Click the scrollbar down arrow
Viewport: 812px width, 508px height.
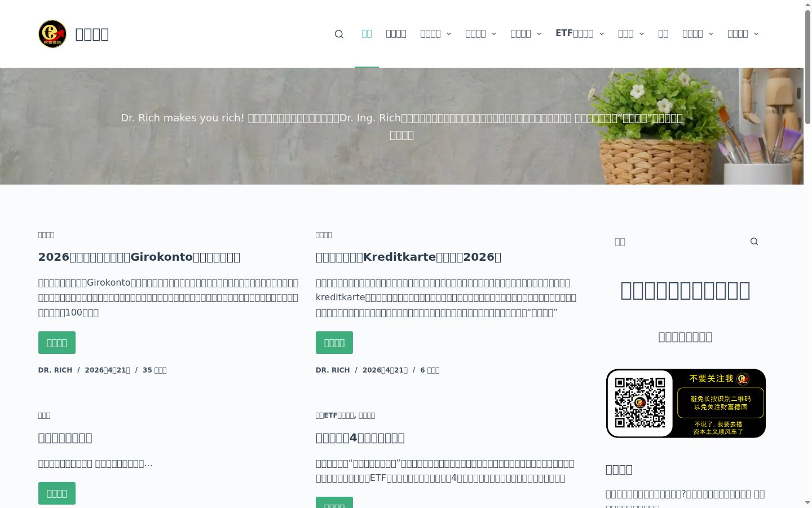tap(807, 503)
